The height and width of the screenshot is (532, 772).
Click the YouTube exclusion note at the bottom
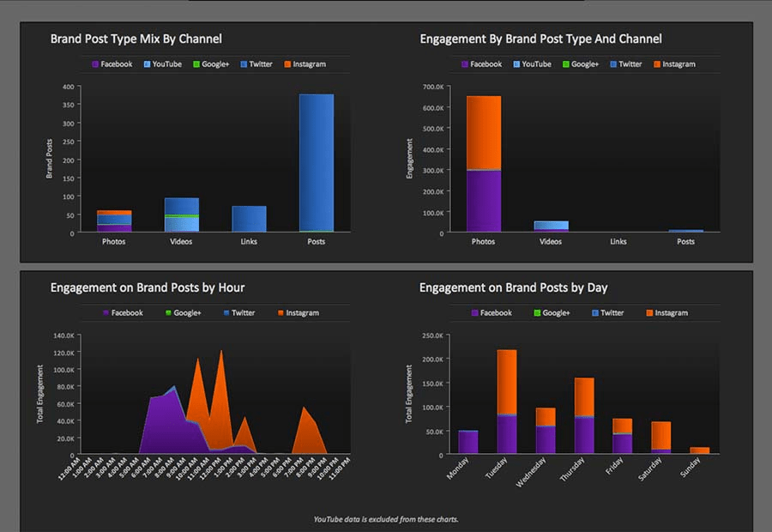(x=386, y=520)
